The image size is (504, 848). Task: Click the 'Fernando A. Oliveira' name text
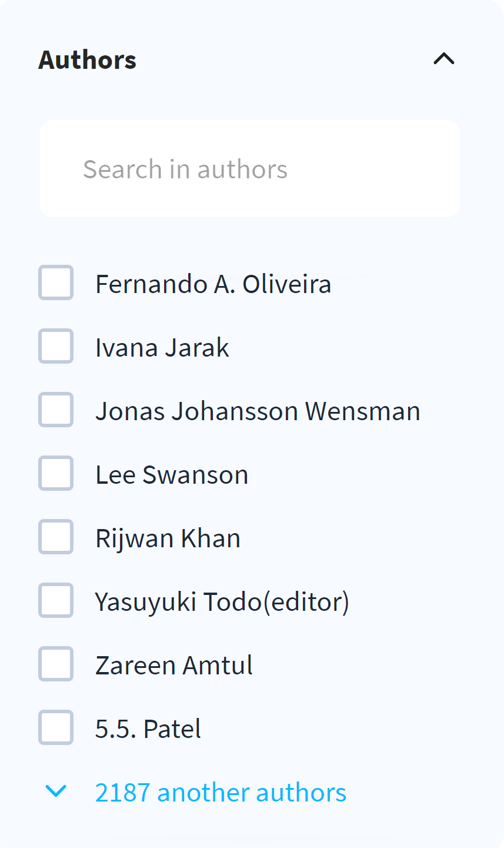[213, 284]
